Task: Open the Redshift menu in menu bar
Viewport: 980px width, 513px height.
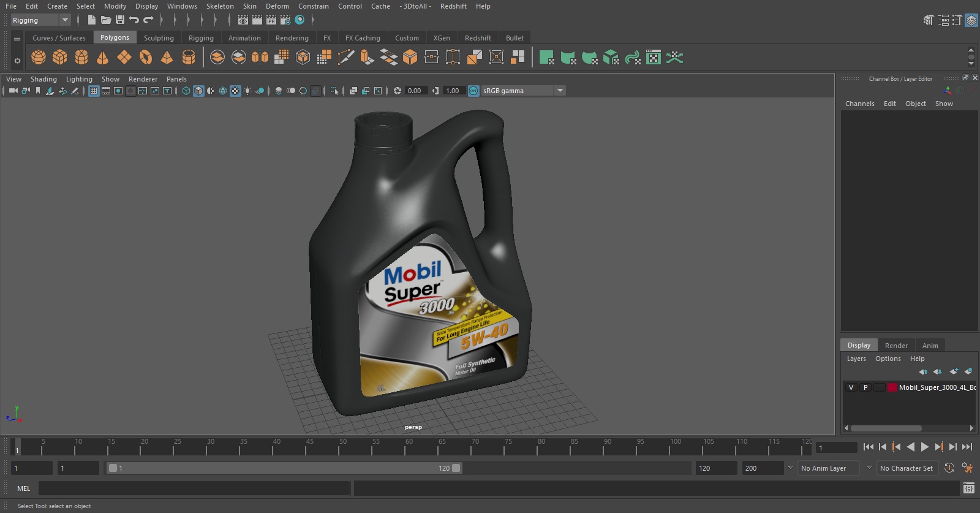Action: (453, 6)
